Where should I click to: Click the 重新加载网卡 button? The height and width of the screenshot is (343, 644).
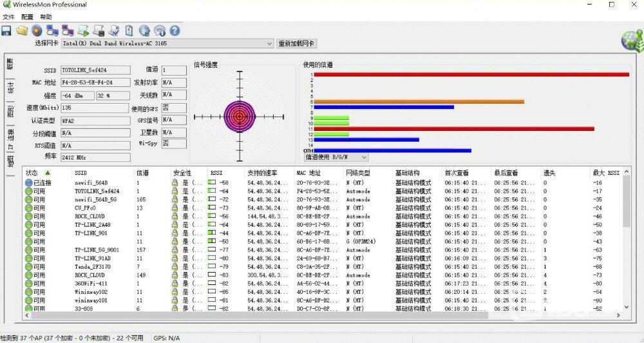click(296, 43)
